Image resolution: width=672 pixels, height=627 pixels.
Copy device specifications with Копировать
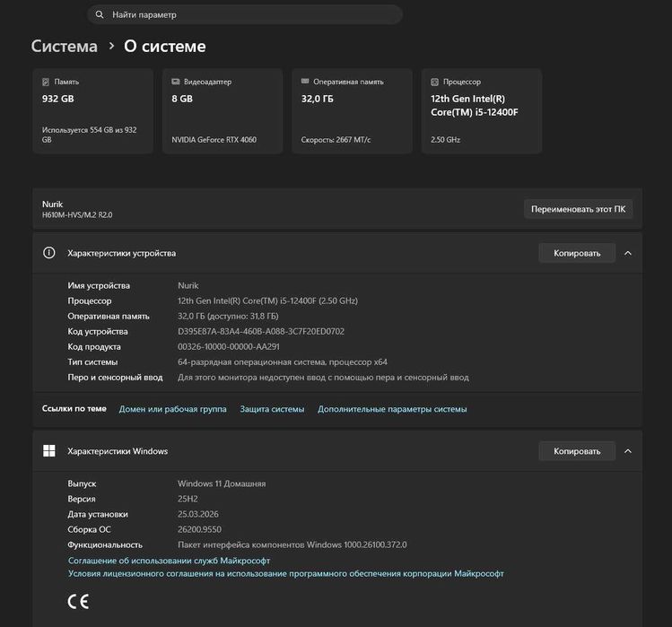pyautogui.click(x=577, y=253)
